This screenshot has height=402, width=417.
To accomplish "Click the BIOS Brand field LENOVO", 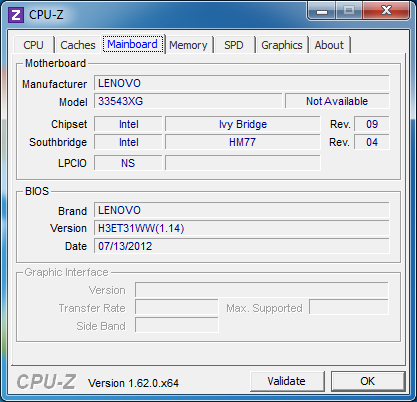I will point(242,210).
